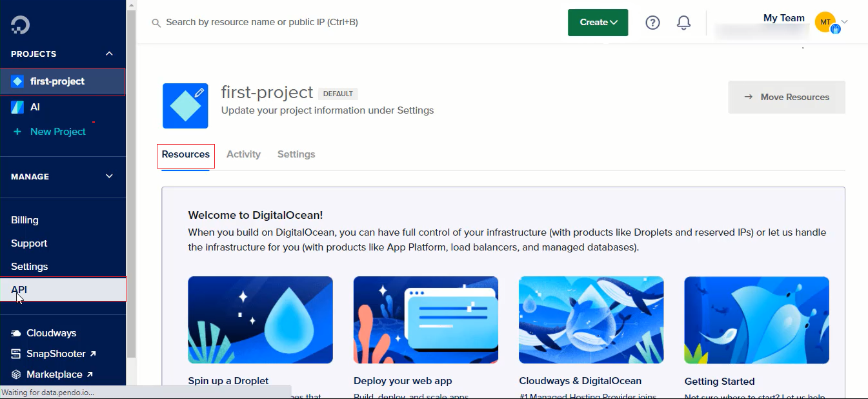
Task: Click the first-project edit pencil icon
Action: [199, 93]
